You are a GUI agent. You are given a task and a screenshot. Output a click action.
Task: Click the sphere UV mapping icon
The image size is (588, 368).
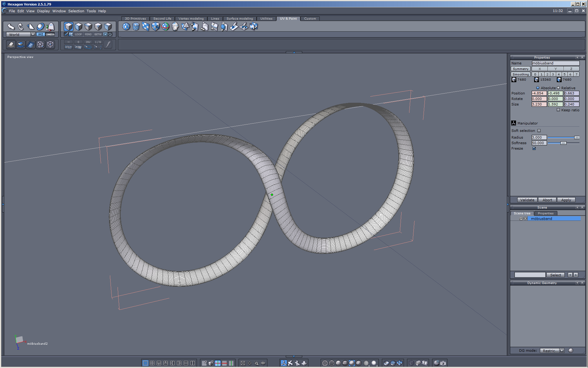[126, 27]
